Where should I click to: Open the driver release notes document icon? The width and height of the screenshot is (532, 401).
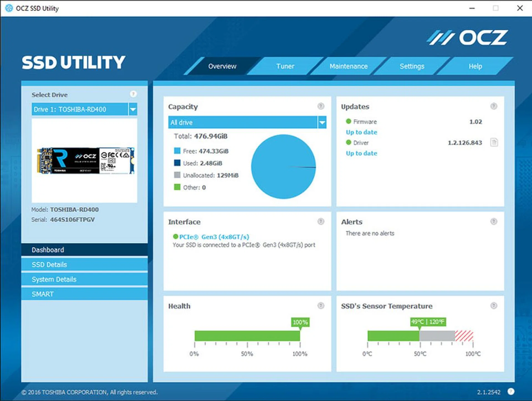(x=494, y=143)
